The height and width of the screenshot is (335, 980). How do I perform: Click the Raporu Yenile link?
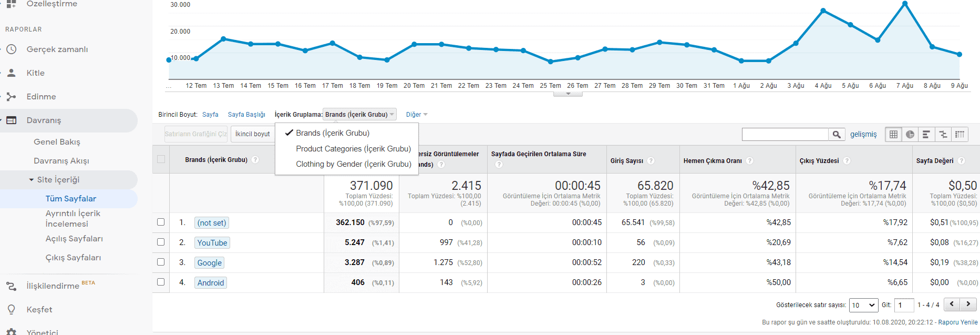click(x=957, y=322)
